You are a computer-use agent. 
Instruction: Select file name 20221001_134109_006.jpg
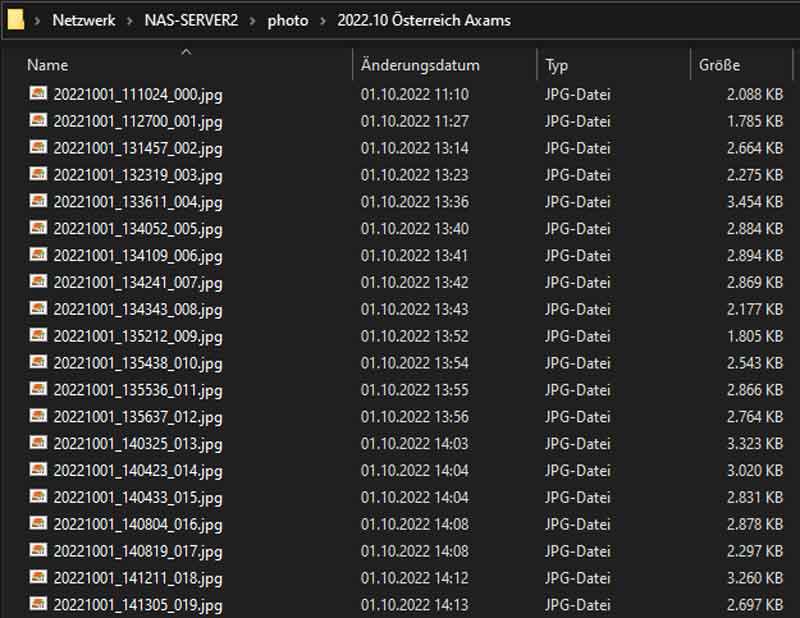(138, 256)
